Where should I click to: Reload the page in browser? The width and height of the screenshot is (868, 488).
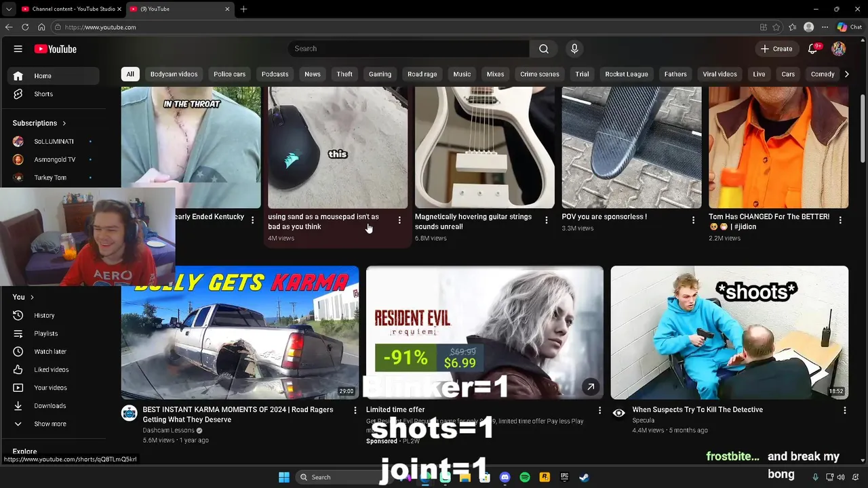point(25,27)
